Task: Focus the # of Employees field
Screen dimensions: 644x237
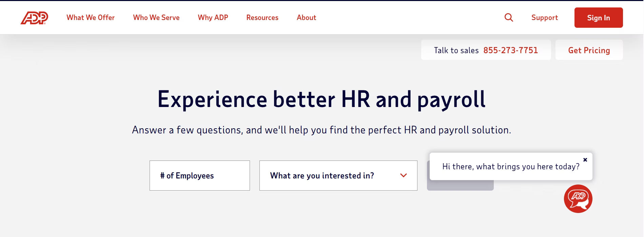Action: click(199, 175)
